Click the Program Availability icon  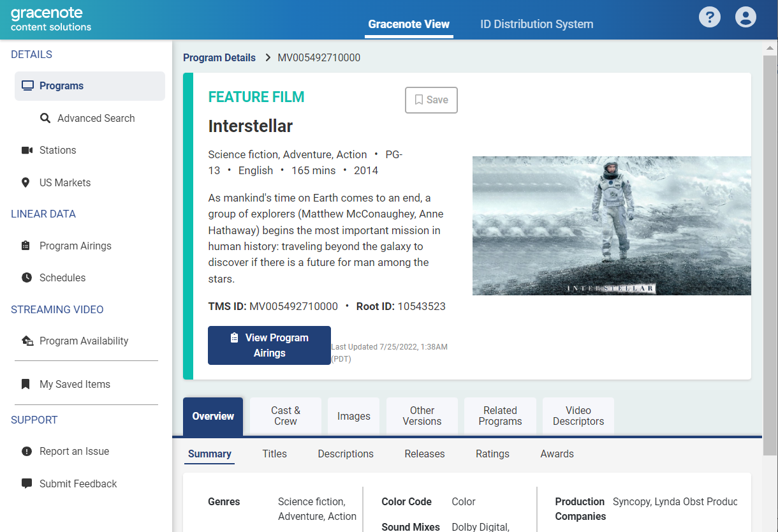pos(27,341)
